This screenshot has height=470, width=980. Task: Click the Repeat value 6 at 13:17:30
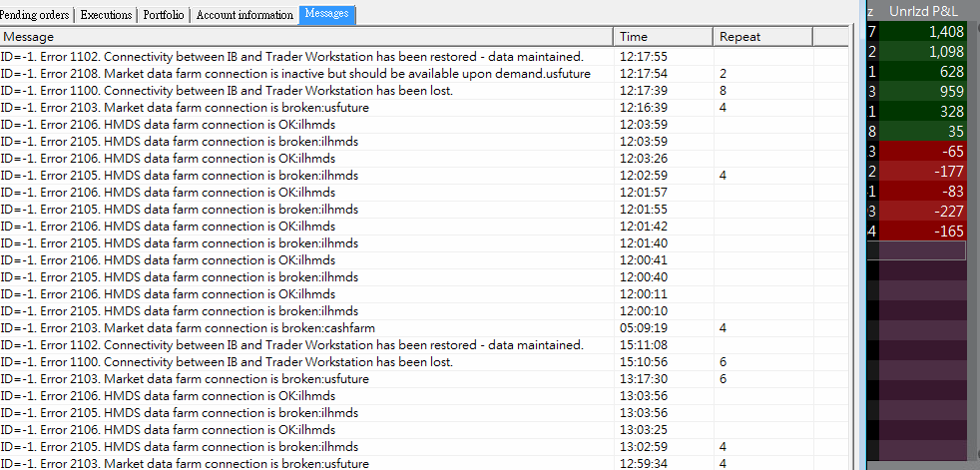[724, 379]
